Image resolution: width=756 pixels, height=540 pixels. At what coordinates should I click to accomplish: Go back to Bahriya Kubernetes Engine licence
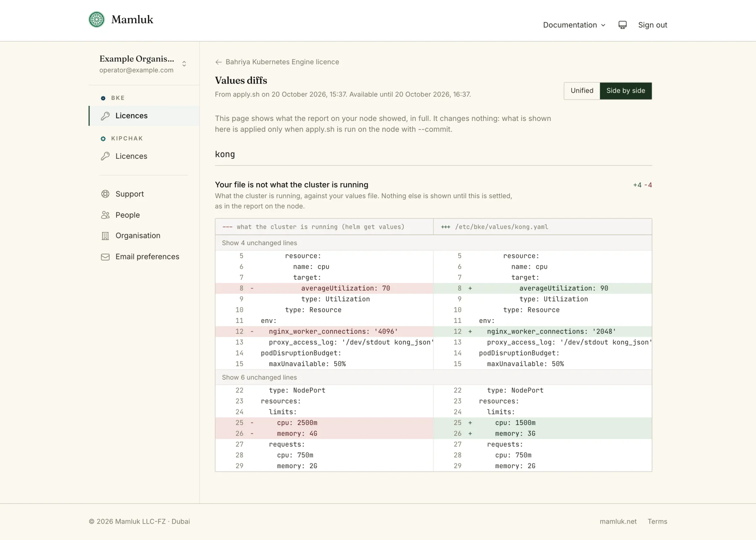pyautogui.click(x=277, y=62)
